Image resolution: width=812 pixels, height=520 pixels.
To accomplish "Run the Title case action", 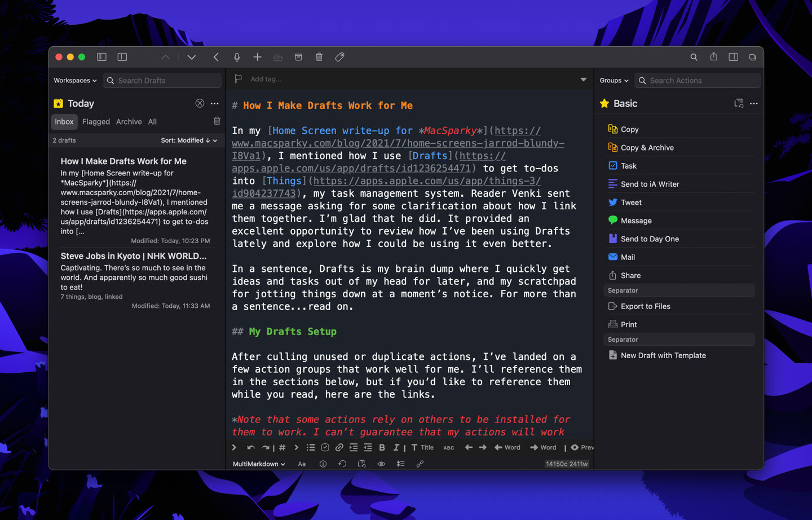I will (422, 447).
